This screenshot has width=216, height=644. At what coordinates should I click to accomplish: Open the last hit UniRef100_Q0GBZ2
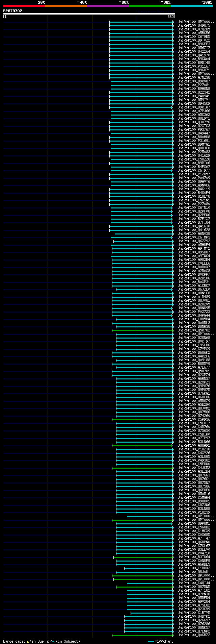point(194,635)
